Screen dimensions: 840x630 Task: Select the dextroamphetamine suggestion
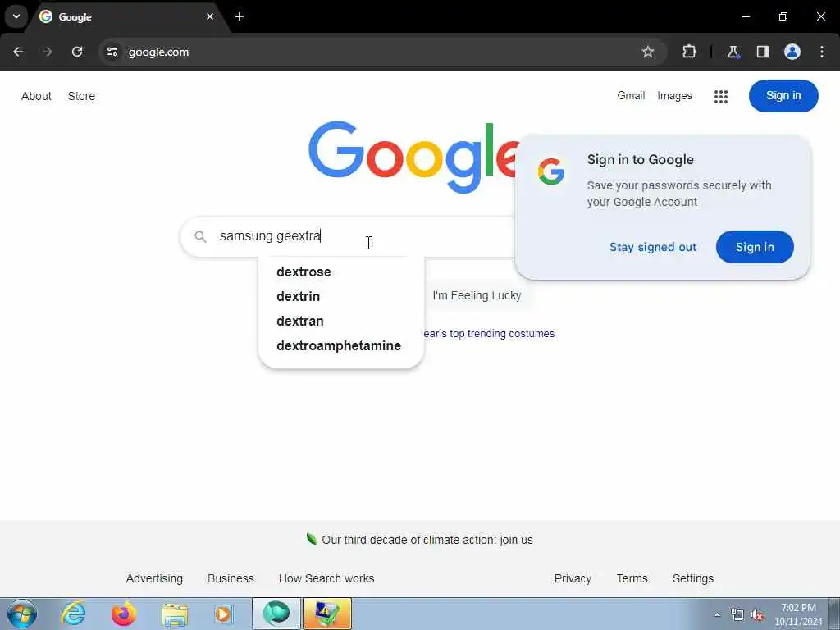click(339, 345)
